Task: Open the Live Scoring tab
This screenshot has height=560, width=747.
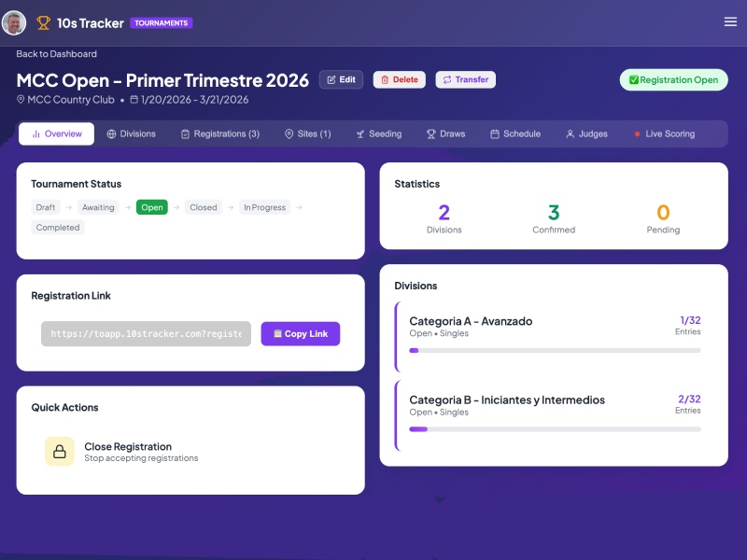Action: [666, 133]
